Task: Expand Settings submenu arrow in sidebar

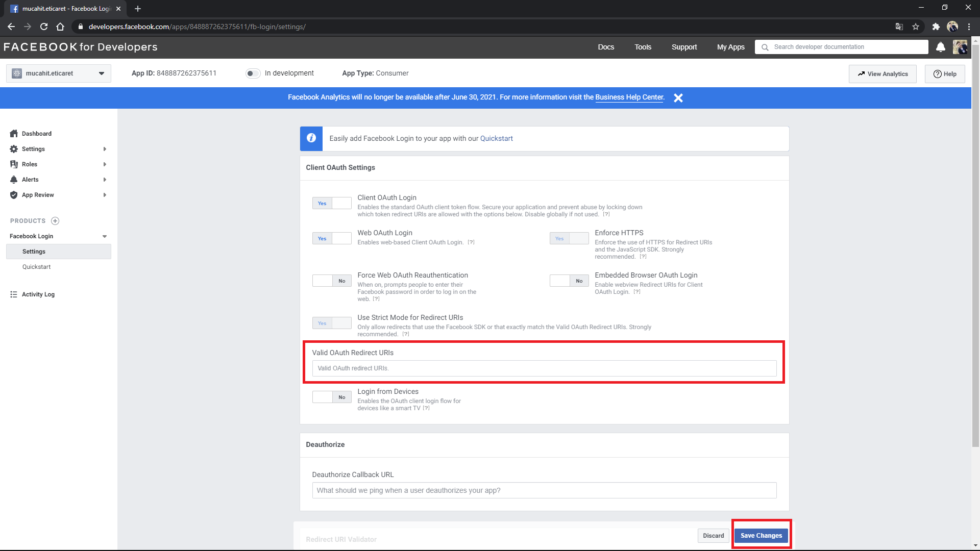Action: tap(105, 149)
